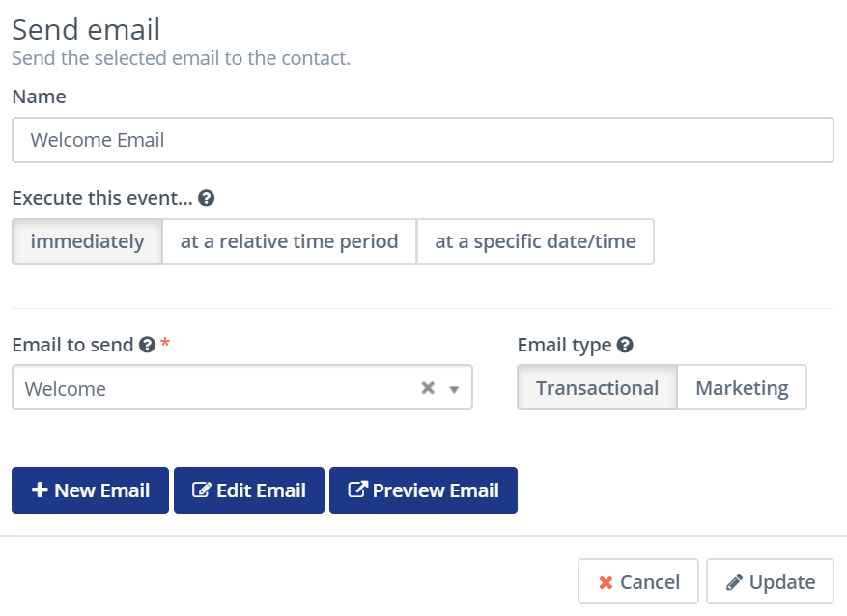Screen dimensions: 847x616
Task: Set email type to Marketing
Action: [742, 388]
